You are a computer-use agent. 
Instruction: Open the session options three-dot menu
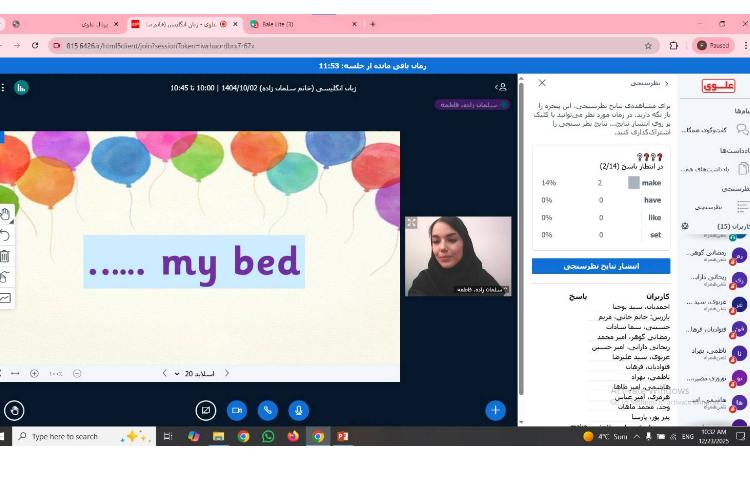(3, 87)
